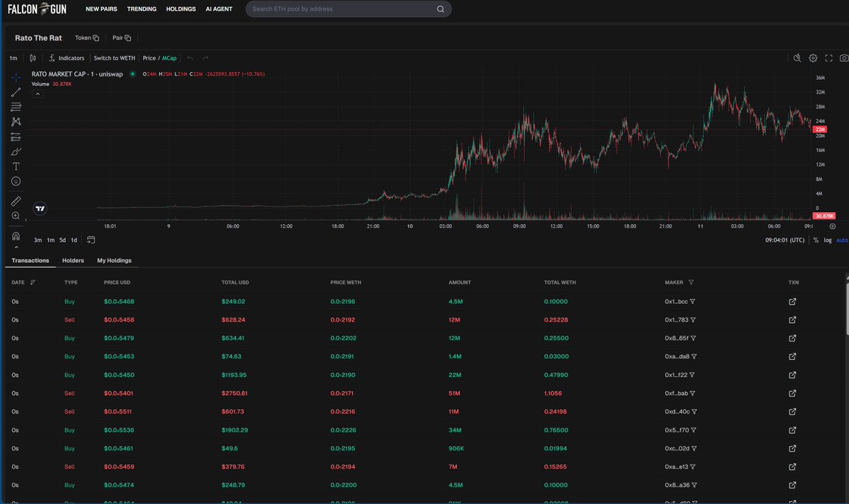
Task: Open Indicators panel
Action: tap(67, 58)
